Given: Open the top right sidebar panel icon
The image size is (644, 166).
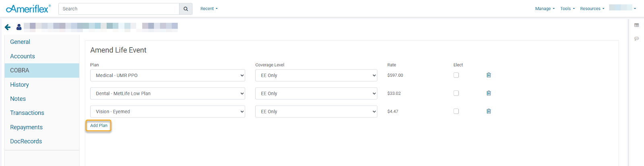Looking at the screenshot, I should (x=636, y=25).
